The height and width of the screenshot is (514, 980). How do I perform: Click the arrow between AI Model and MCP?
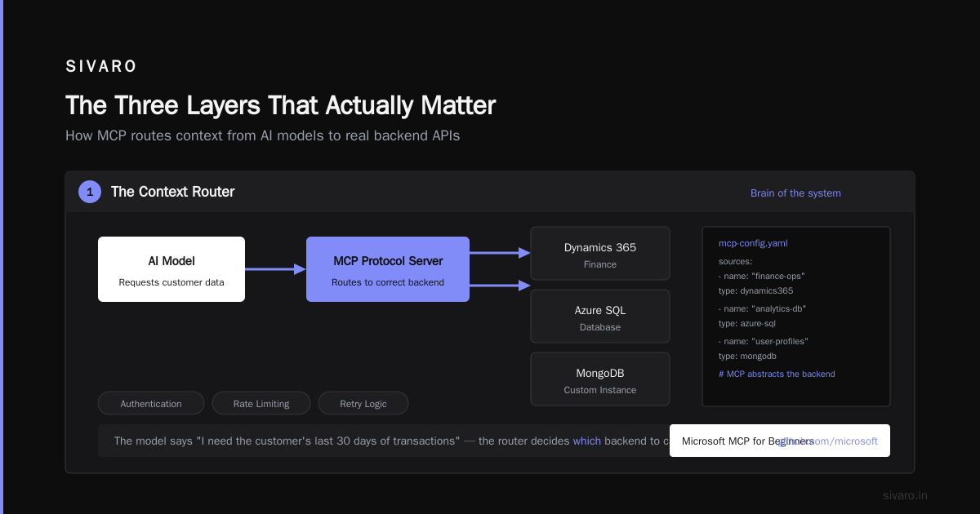coord(275,269)
